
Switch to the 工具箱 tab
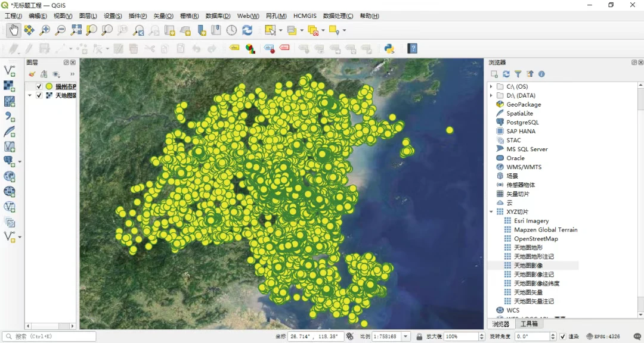coord(529,324)
